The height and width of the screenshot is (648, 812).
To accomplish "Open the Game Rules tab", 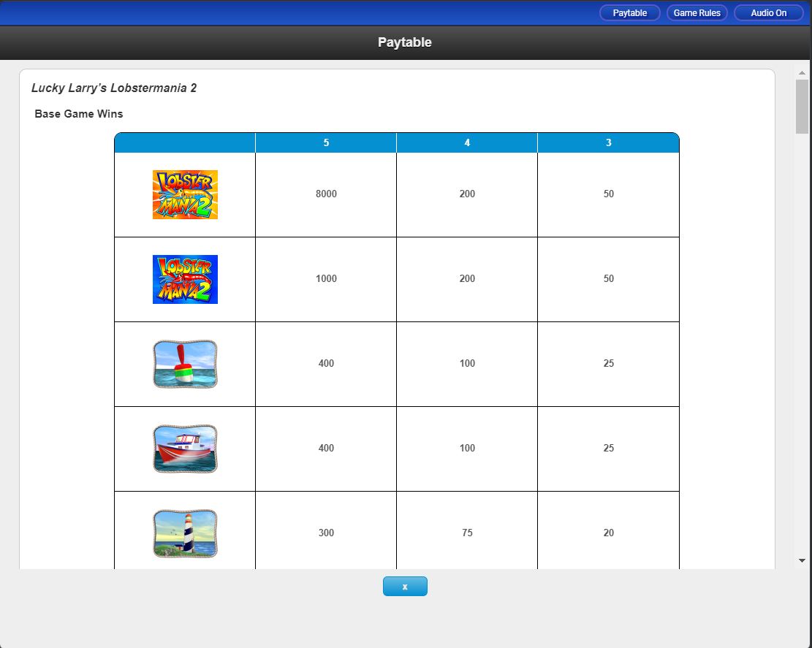I will (x=697, y=13).
